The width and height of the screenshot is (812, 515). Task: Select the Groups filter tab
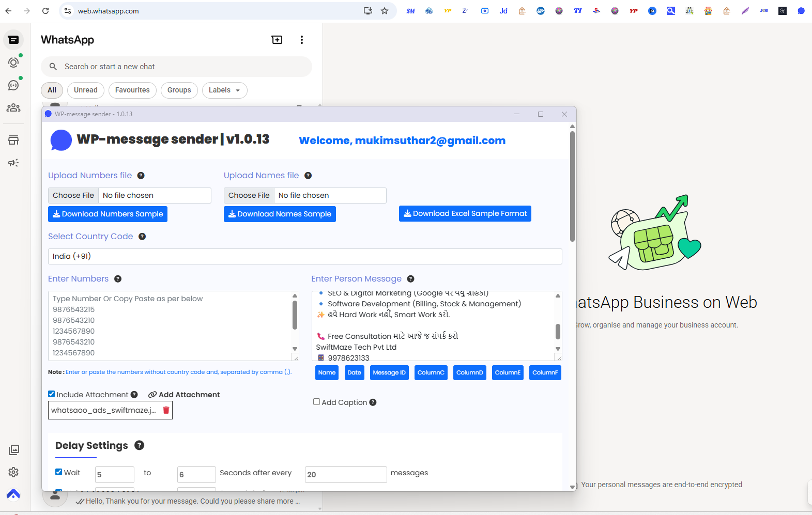click(179, 90)
